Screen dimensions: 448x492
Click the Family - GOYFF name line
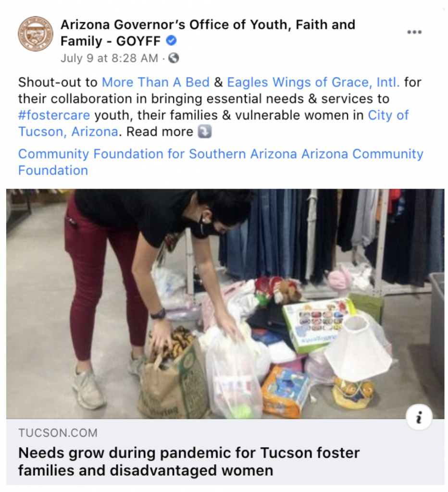click(111, 41)
